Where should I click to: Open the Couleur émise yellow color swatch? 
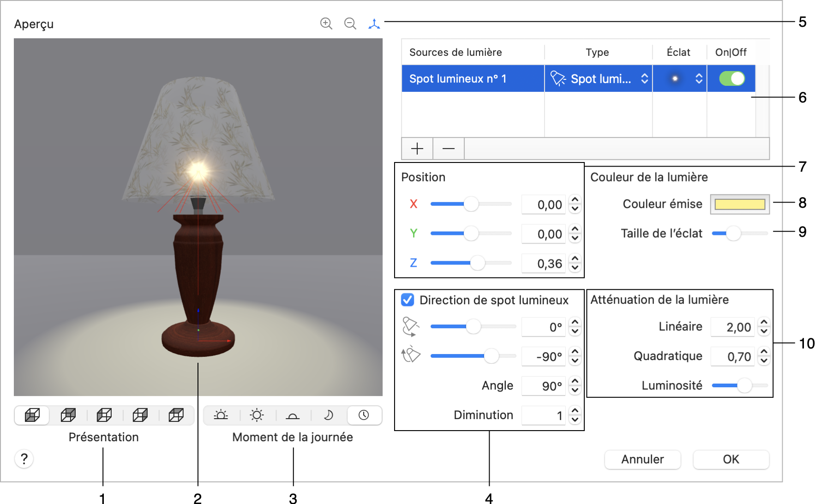click(740, 204)
